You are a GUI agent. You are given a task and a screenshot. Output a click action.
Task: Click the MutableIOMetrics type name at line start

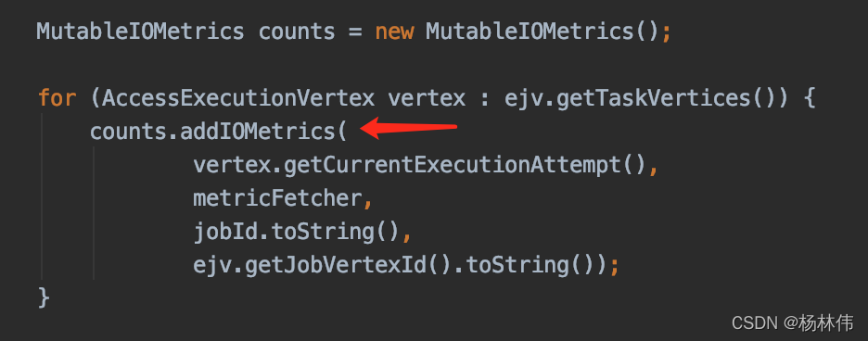coord(140,32)
